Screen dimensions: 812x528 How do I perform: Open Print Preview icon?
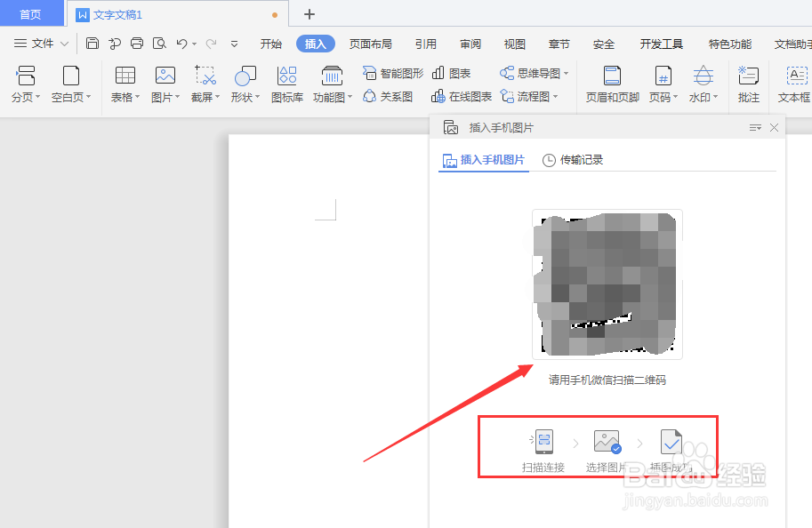point(159,44)
